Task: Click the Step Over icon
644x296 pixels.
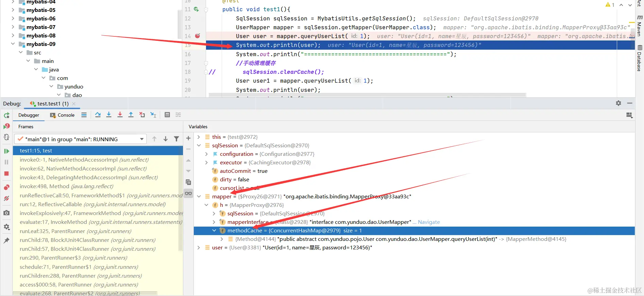Action: tap(98, 115)
